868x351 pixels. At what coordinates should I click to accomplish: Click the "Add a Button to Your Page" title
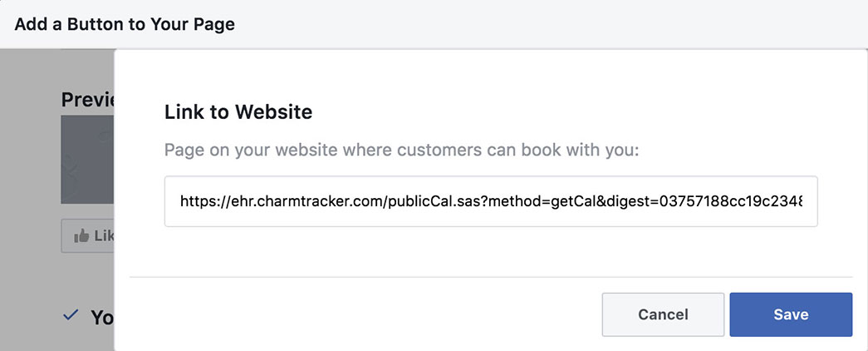[125, 24]
